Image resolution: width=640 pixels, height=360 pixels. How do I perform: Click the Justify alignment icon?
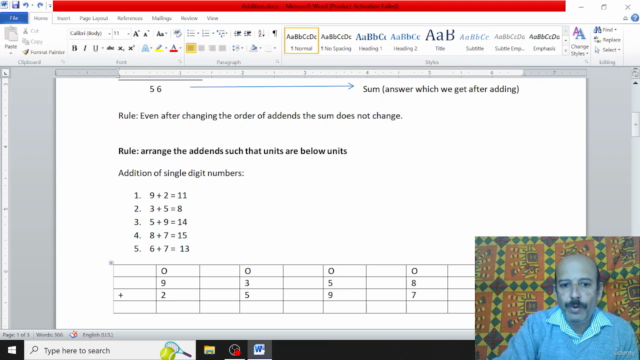coord(222,49)
